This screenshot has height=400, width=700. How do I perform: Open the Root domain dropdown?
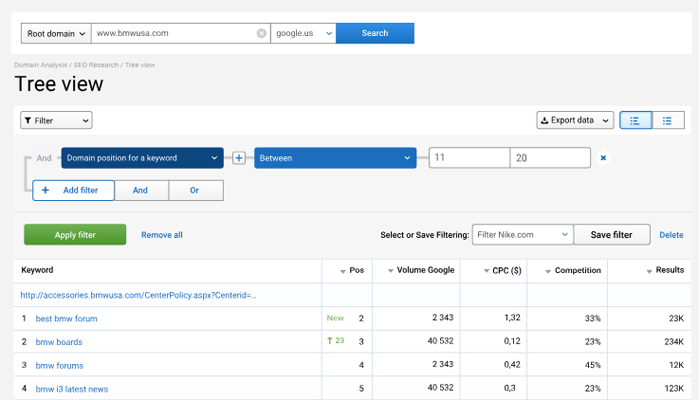[x=56, y=33]
